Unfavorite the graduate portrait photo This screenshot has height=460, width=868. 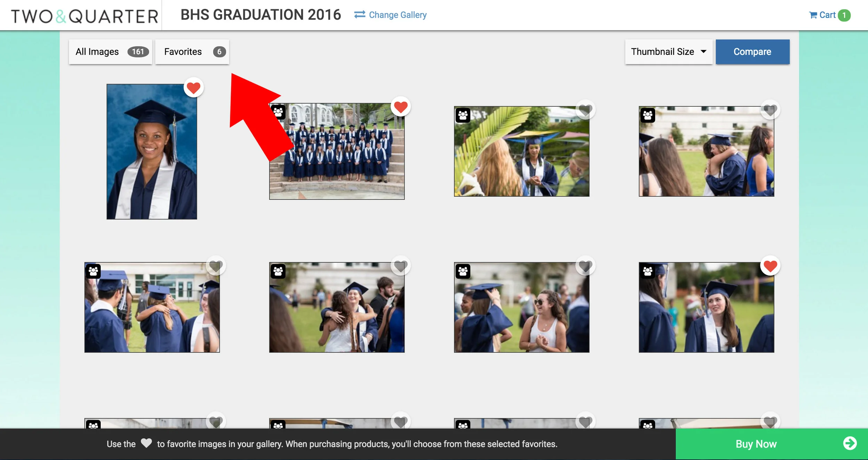(193, 88)
